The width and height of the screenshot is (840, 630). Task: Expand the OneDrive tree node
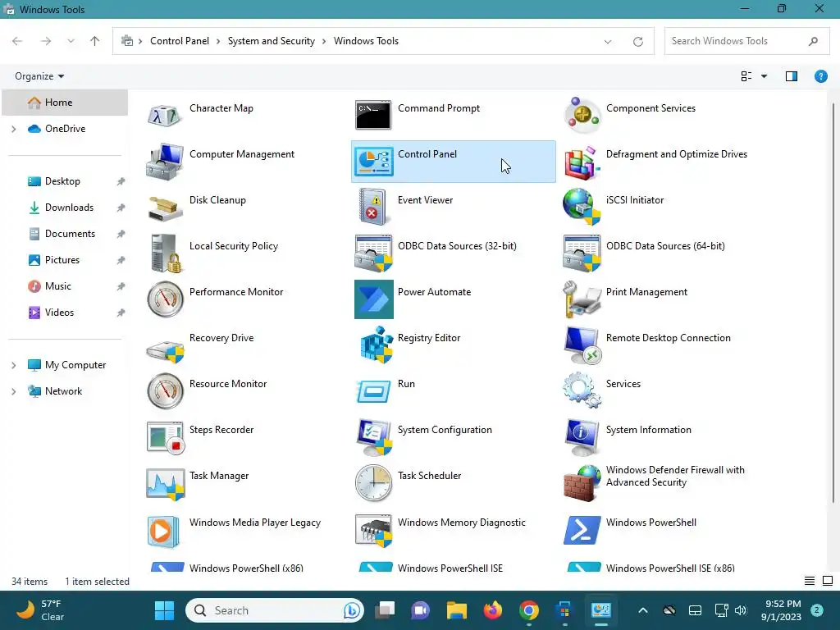click(13, 129)
